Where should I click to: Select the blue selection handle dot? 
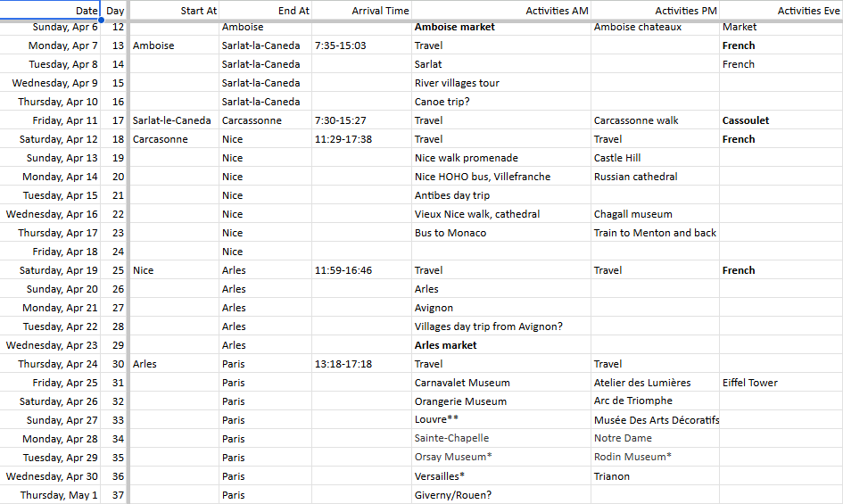coord(101,20)
